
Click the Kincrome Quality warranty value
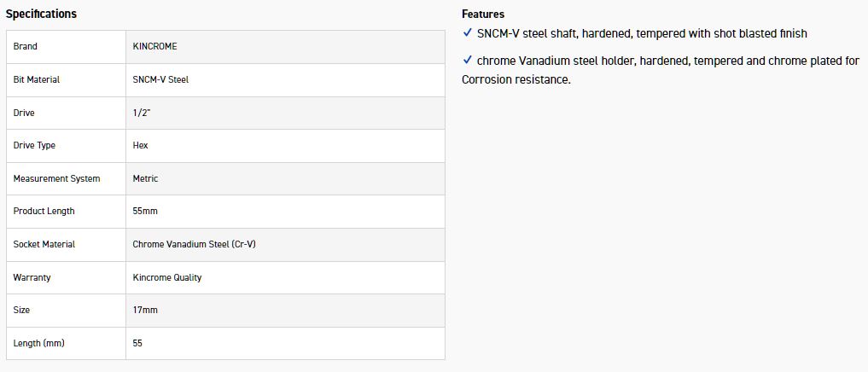pyautogui.click(x=167, y=277)
